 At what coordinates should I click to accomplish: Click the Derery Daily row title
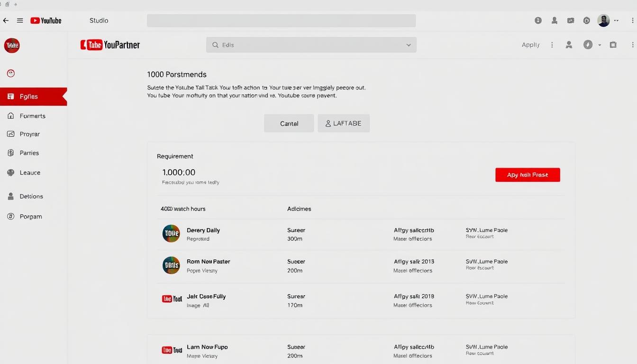click(203, 230)
